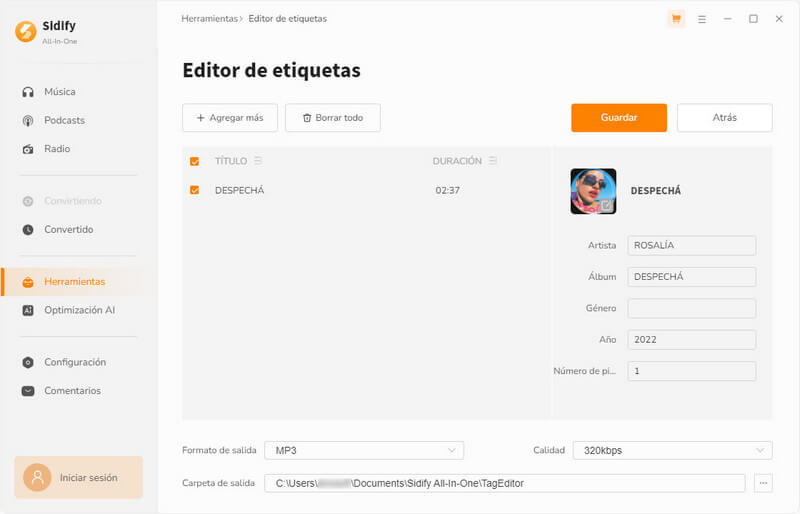800x514 pixels.
Task: Click the Música headphones icon
Action: pyautogui.click(x=28, y=92)
